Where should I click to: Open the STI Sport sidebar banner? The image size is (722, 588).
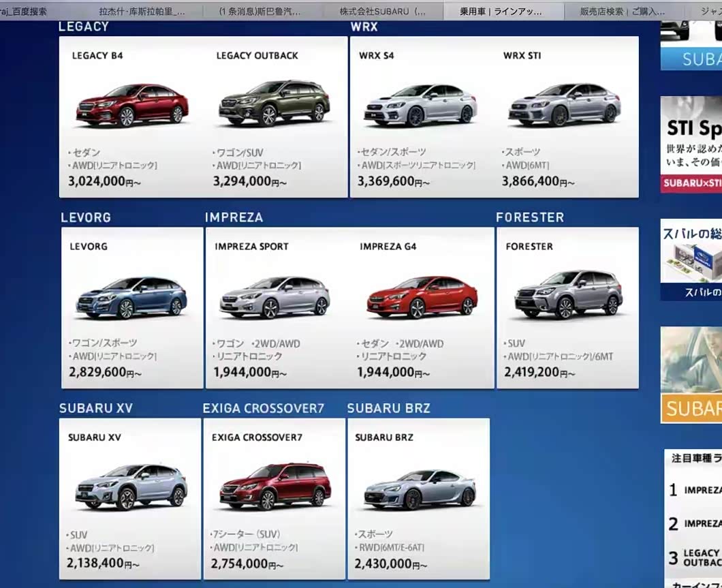[x=691, y=144]
